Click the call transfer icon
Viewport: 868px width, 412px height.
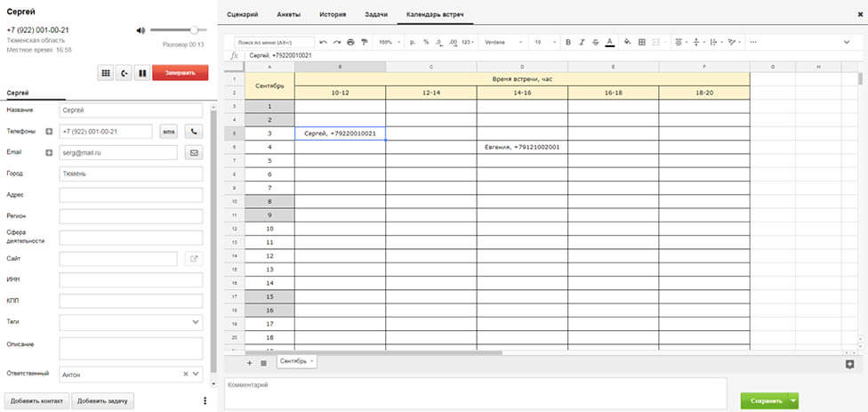coord(124,74)
